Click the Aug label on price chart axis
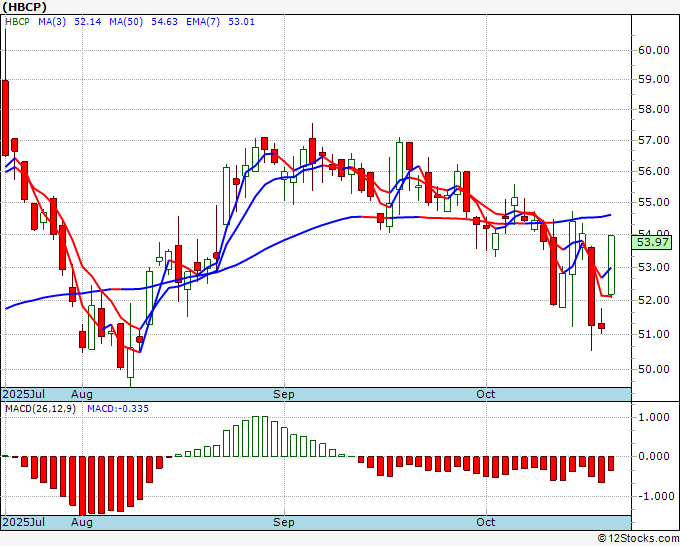 tap(82, 394)
